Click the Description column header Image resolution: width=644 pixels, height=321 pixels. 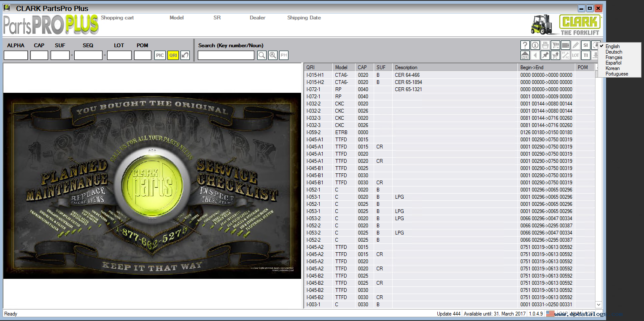[x=455, y=67]
